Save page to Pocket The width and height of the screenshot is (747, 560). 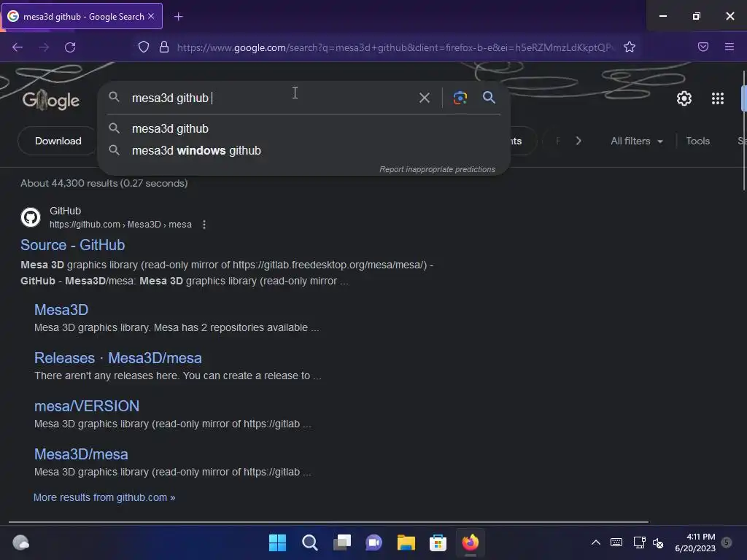[x=703, y=47]
